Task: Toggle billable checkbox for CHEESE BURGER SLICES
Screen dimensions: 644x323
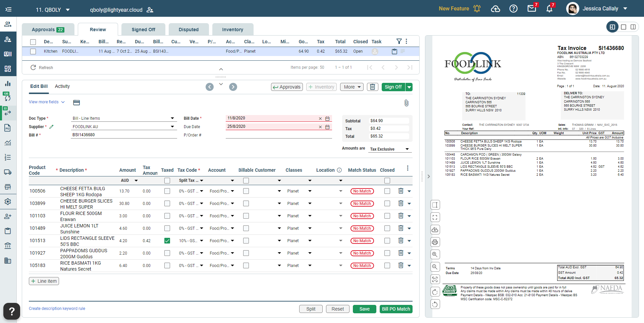Action: click(246, 203)
